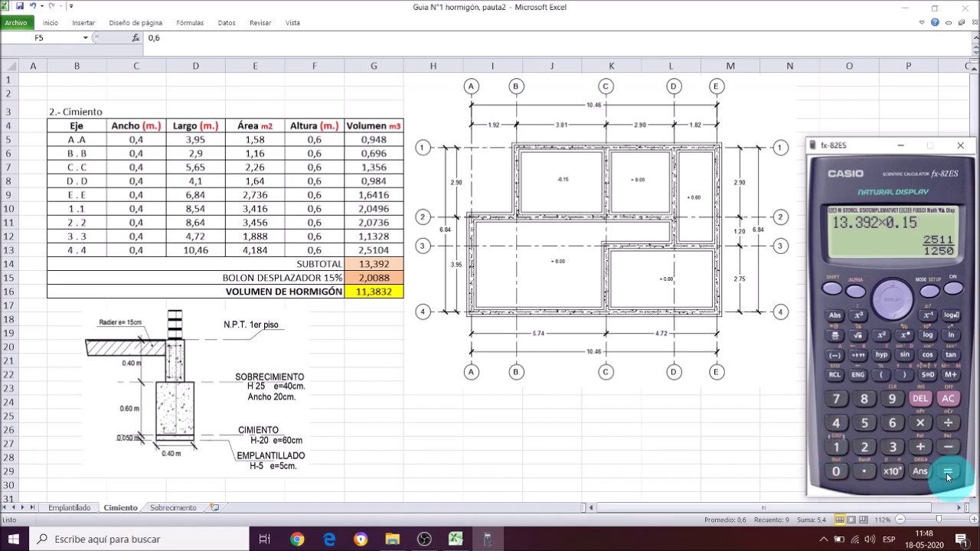Click the zoom in plus icon

coord(975,520)
